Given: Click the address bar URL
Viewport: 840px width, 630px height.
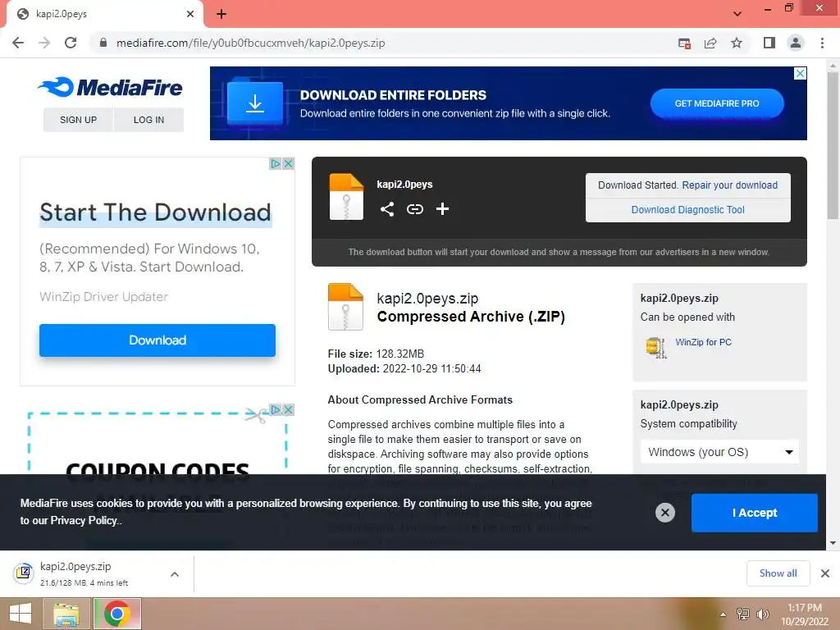Looking at the screenshot, I should click(251, 43).
